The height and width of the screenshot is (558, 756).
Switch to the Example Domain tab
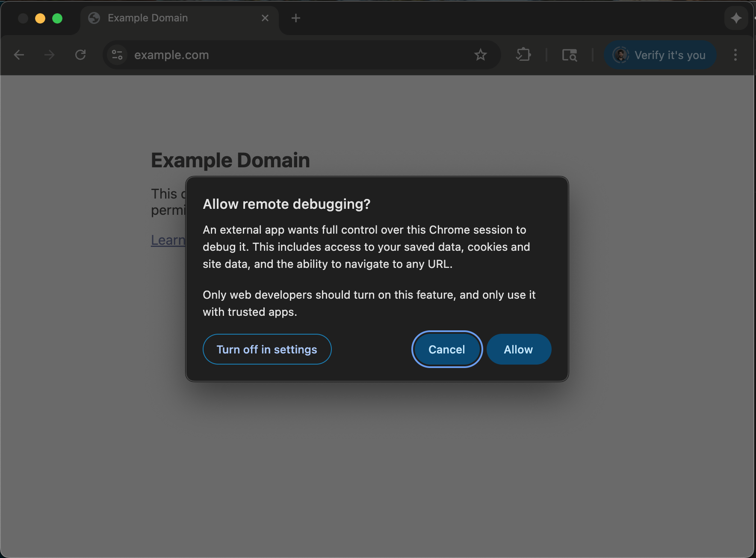pos(162,18)
